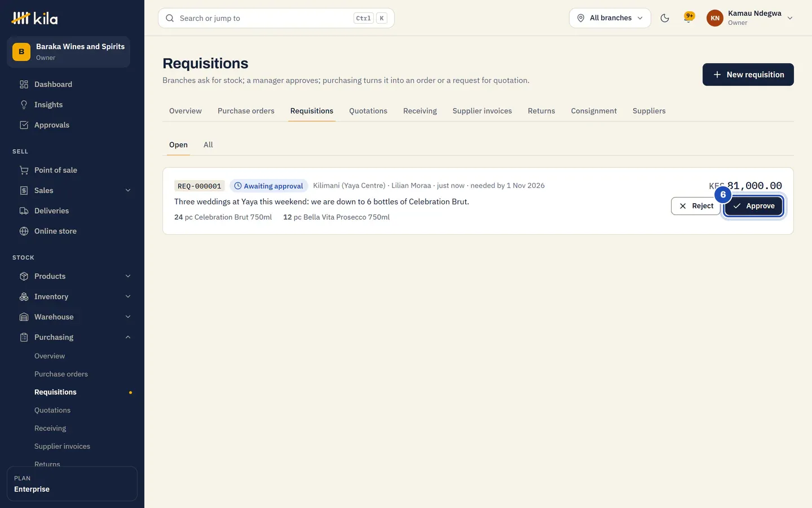Viewport: 812px width, 508px height.
Task: Click the Online store globe icon
Action: (24, 231)
